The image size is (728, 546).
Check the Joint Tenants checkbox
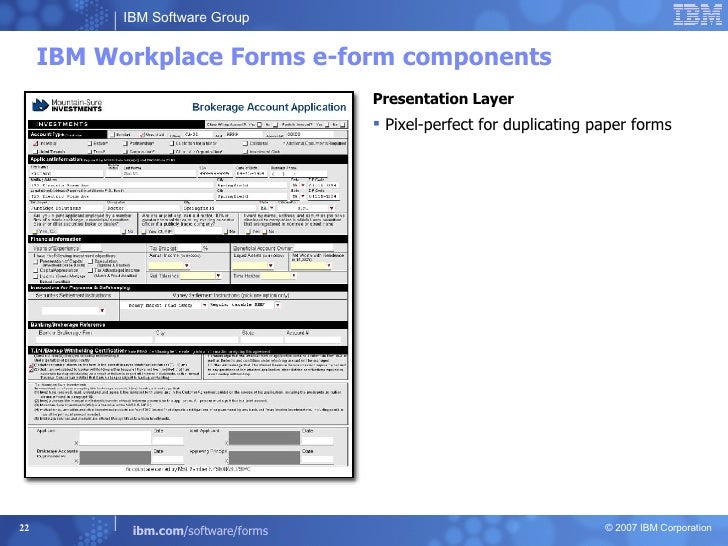tap(35, 152)
